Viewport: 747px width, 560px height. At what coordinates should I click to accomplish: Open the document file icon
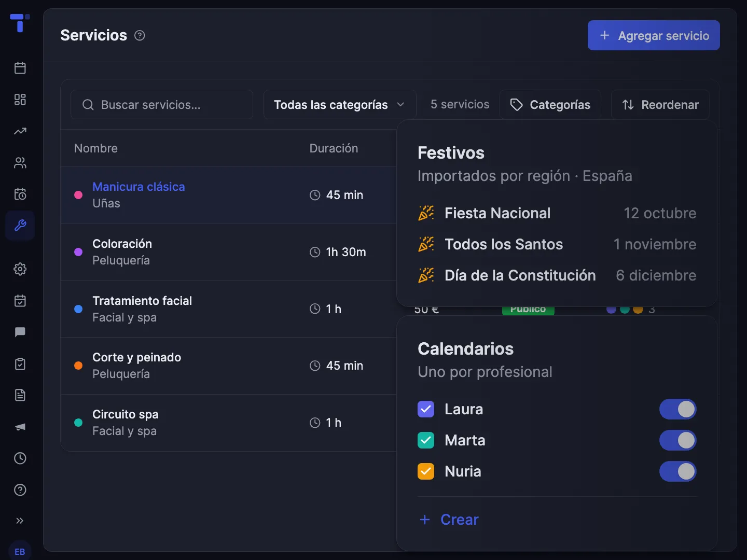(20, 395)
